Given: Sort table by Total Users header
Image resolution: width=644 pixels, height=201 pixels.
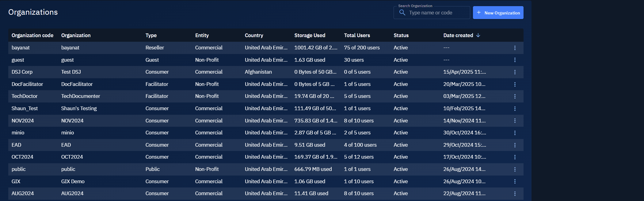Looking at the screenshot, I should 357,35.
